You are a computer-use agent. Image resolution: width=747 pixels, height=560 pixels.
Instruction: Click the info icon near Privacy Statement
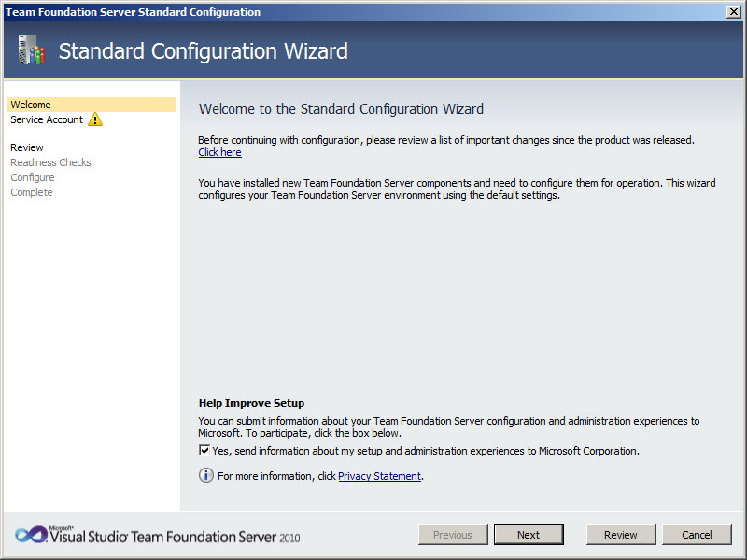click(x=205, y=475)
